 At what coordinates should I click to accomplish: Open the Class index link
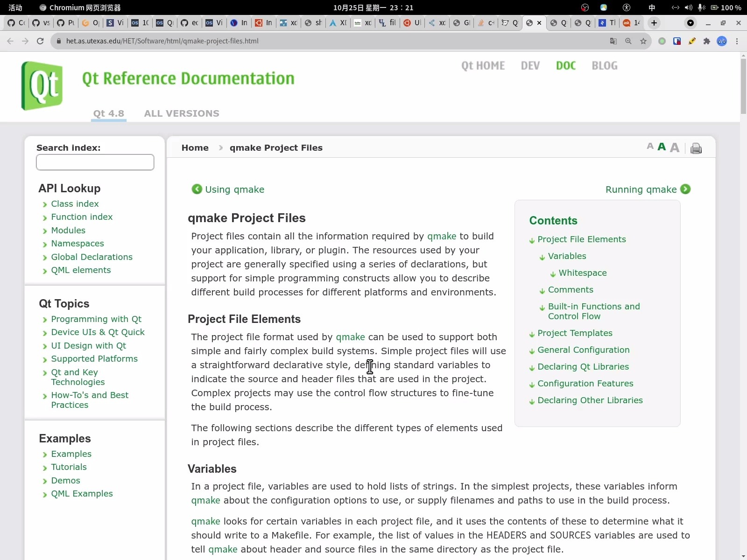(75, 204)
